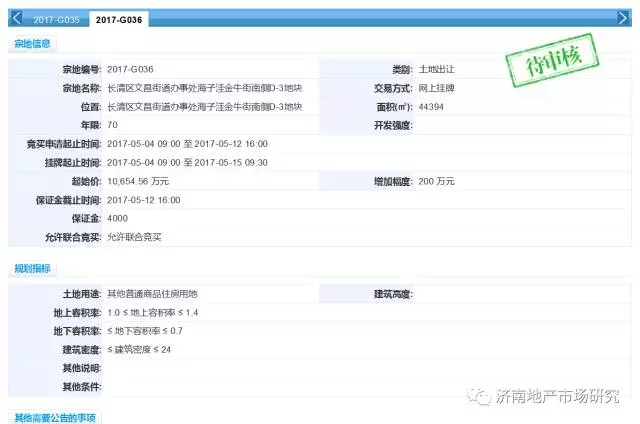Click the 增加幅度 value 200 万元
Image resolution: width=640 pixels, height=424 pixels.
pos(436,181)
